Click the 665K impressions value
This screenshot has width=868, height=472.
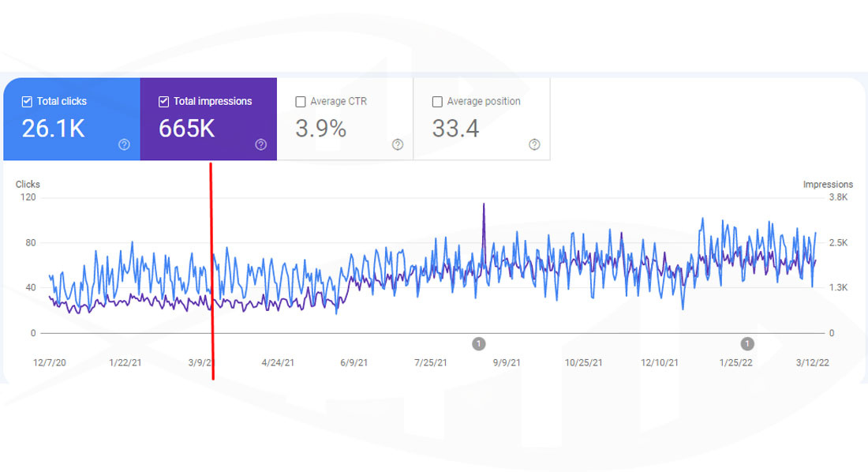click(185, 128)
